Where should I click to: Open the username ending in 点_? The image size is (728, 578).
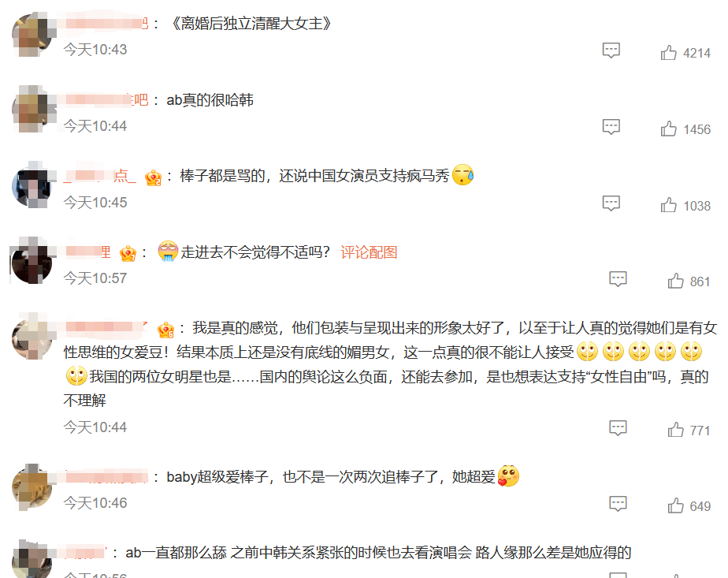[100, 176]
